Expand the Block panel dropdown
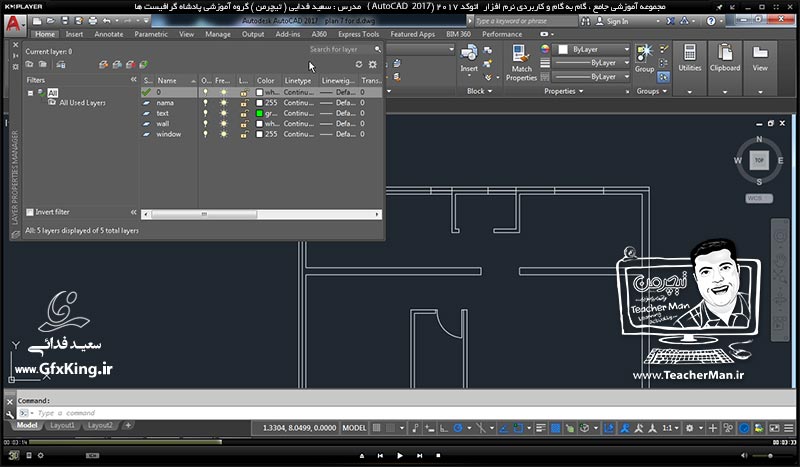Screen dimensions: 800x467 click(480, 91)
